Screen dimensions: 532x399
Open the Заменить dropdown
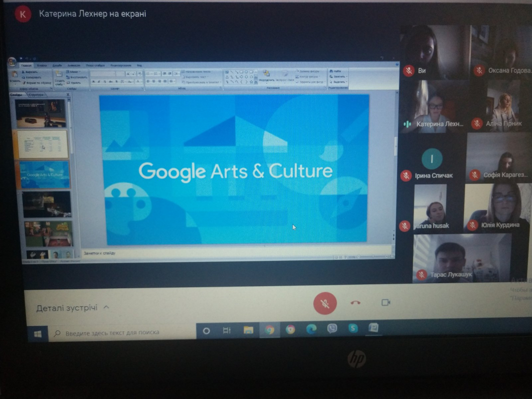pos(338,76)
